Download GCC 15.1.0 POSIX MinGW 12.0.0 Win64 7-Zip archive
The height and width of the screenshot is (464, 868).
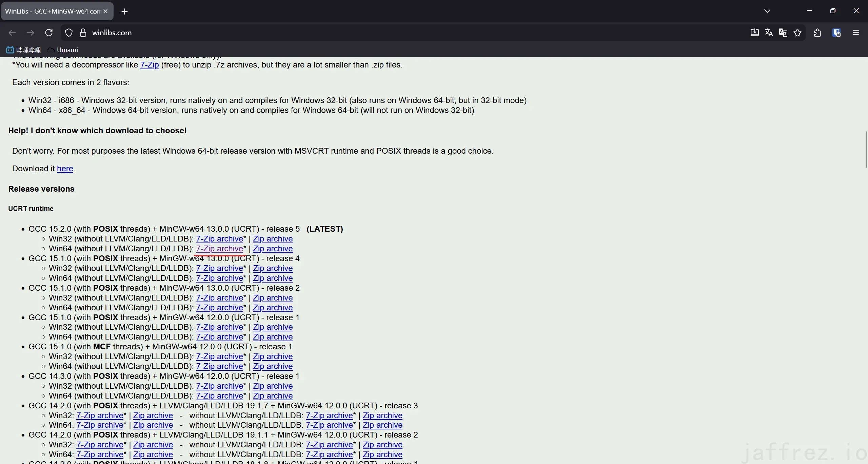219,337
